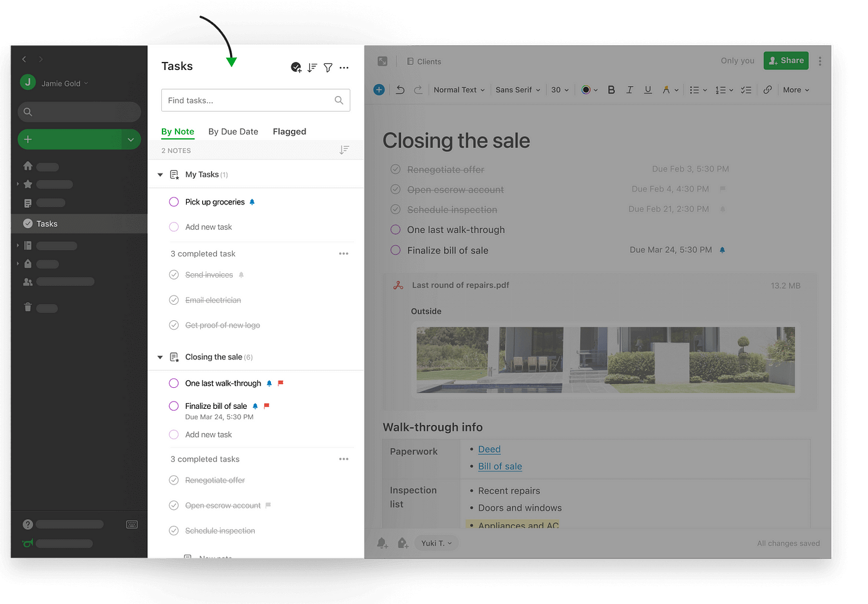The height and width of the screenshot is (604, 868).
Task: Open the 3 completed tasks options menu
Action: coord(343,459)
